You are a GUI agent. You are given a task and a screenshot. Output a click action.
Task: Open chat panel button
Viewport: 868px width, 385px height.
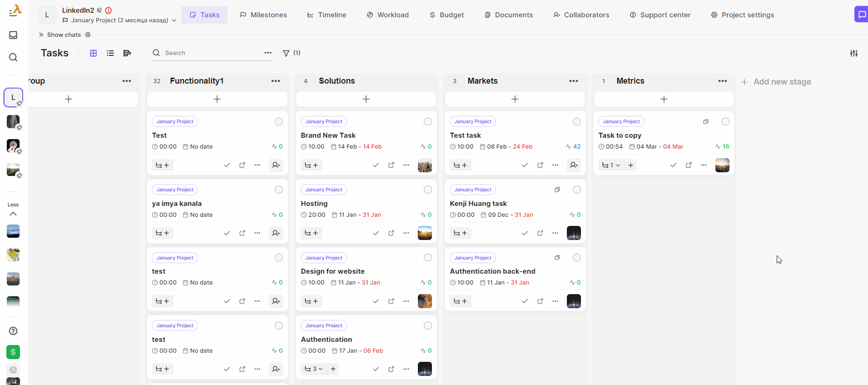click(861, 15)
